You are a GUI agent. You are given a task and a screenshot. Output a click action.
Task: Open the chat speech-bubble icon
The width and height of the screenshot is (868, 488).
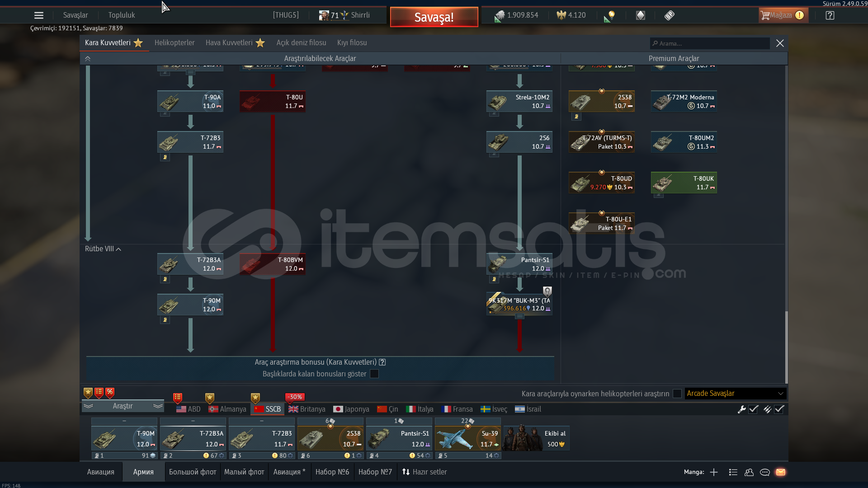point(765,472)
